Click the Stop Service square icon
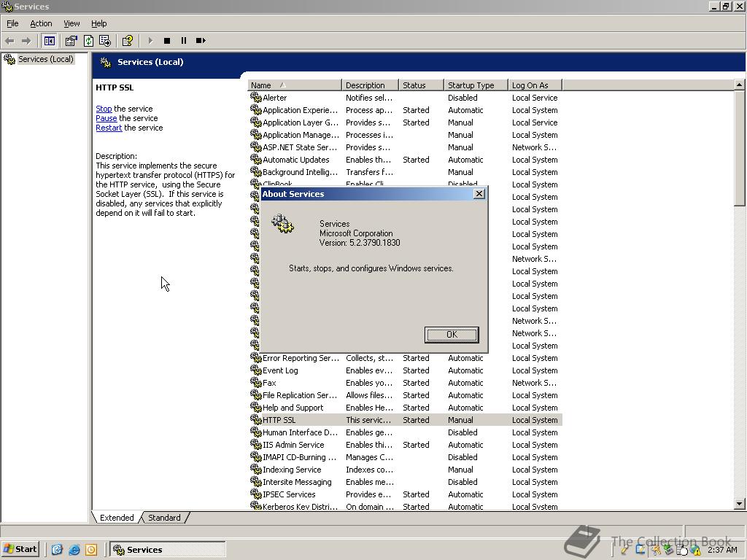Viewport: 747px width, 560px height. [x=167, y=41]
